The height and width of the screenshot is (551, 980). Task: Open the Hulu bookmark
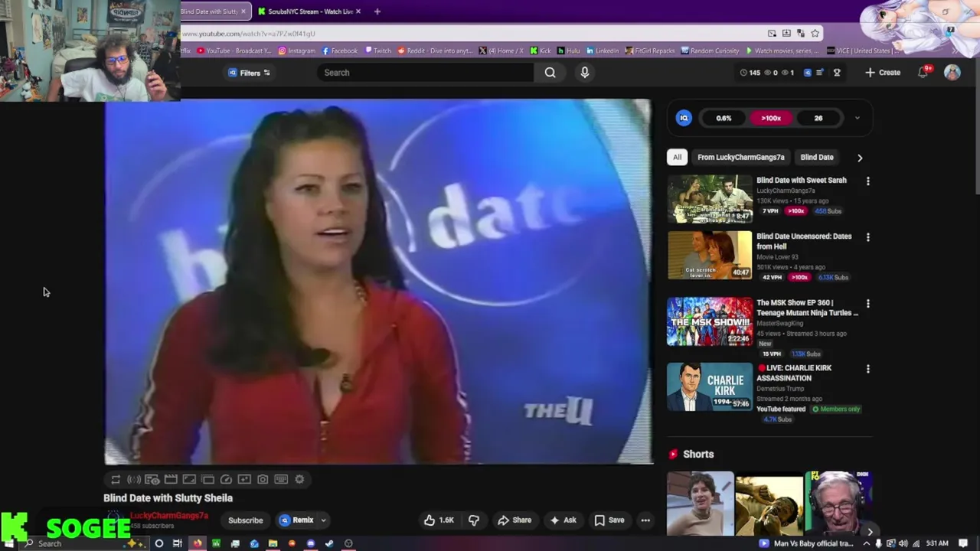pyautogui.click(x=568, y=51)
